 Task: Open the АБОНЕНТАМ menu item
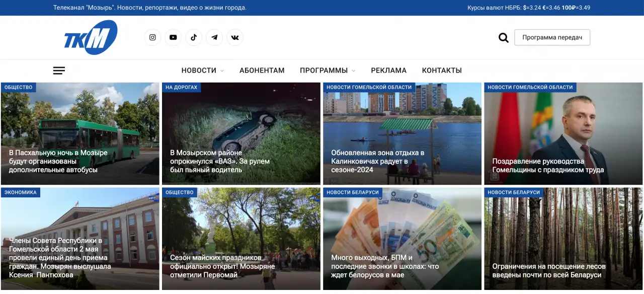262,70
